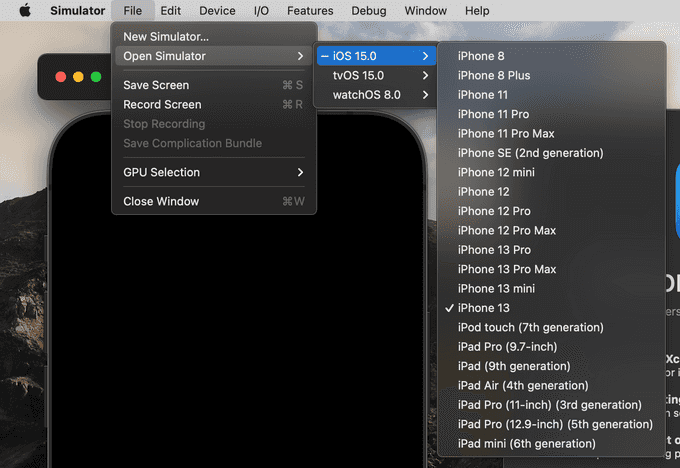
Task: Select Record Screen menu item
Action: (x=214, y=105)
